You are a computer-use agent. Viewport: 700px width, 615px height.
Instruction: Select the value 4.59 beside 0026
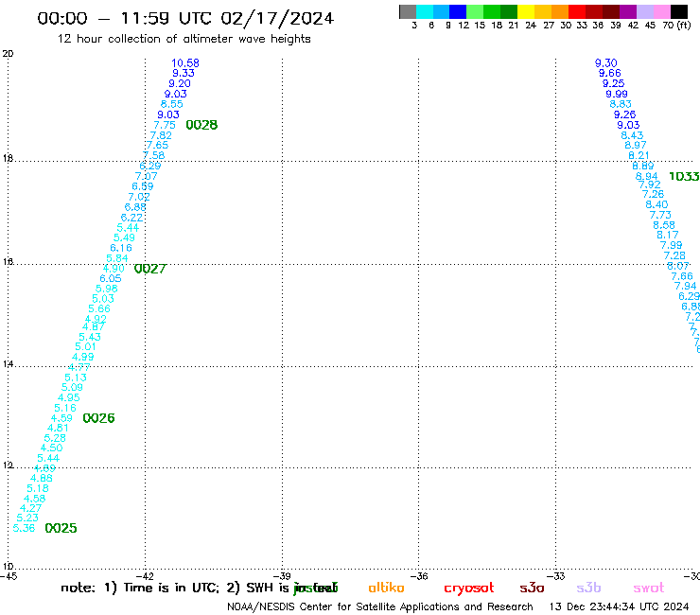[61, 418]
